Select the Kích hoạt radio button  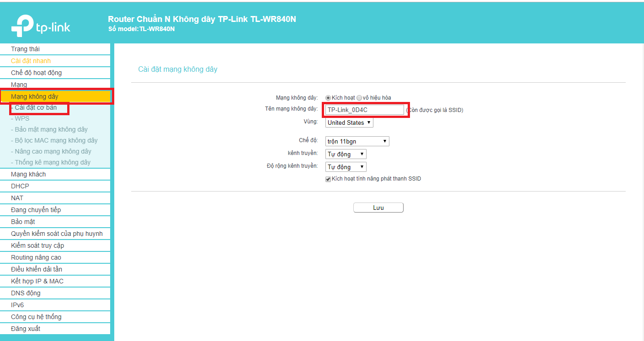328,98
